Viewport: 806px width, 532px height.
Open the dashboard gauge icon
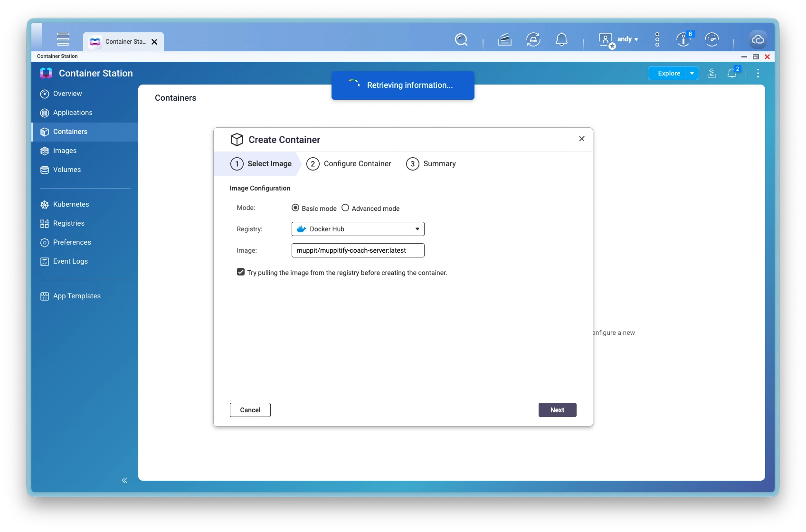pos(711,39)
